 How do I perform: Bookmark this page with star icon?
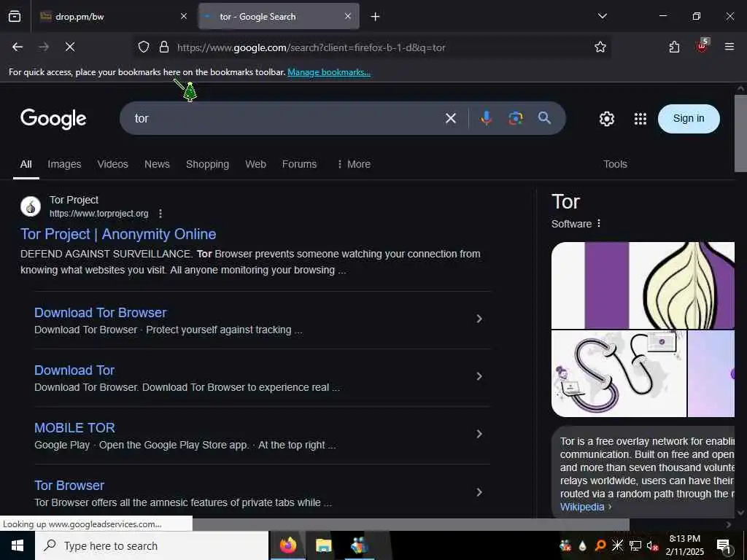[600, 47]
